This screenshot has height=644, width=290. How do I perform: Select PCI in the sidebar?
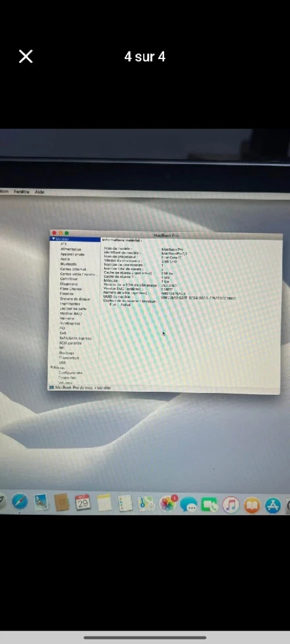coord(63,329)
